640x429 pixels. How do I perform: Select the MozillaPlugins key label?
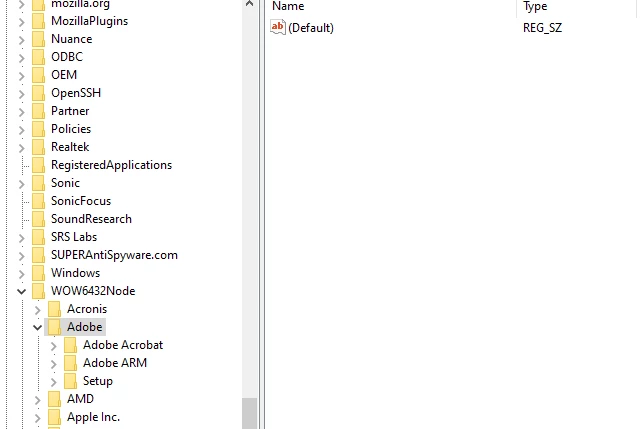pyautogui.click(x=89, y=21)
